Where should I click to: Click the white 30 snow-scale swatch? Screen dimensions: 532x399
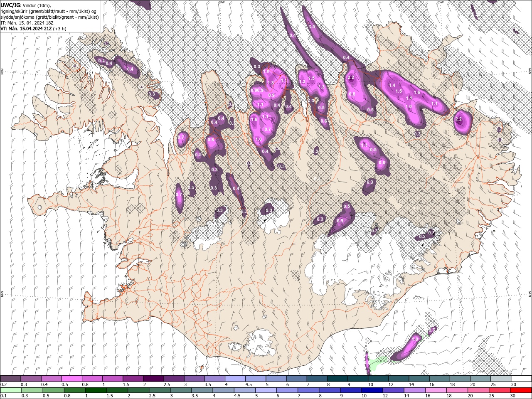(521, 379)
